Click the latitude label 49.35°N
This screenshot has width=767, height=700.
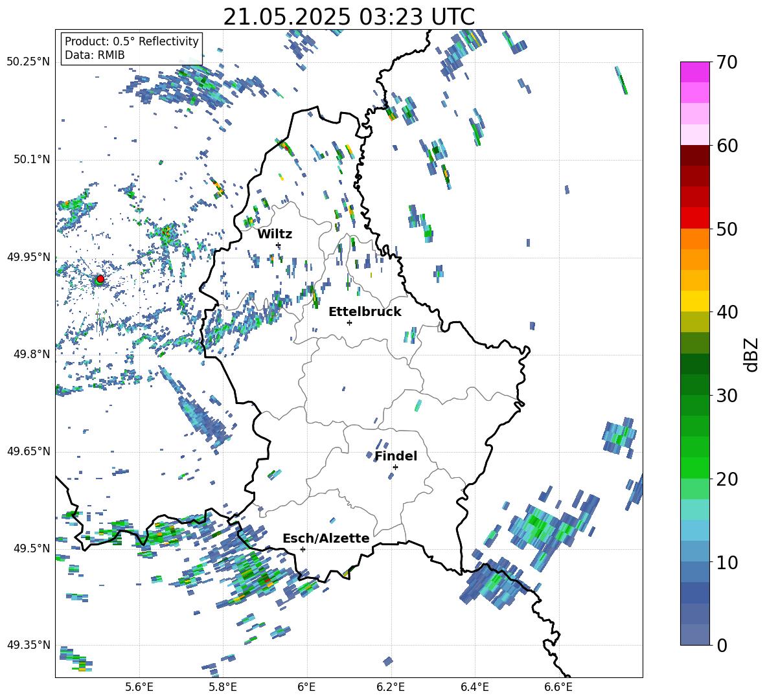pos(29,645)
